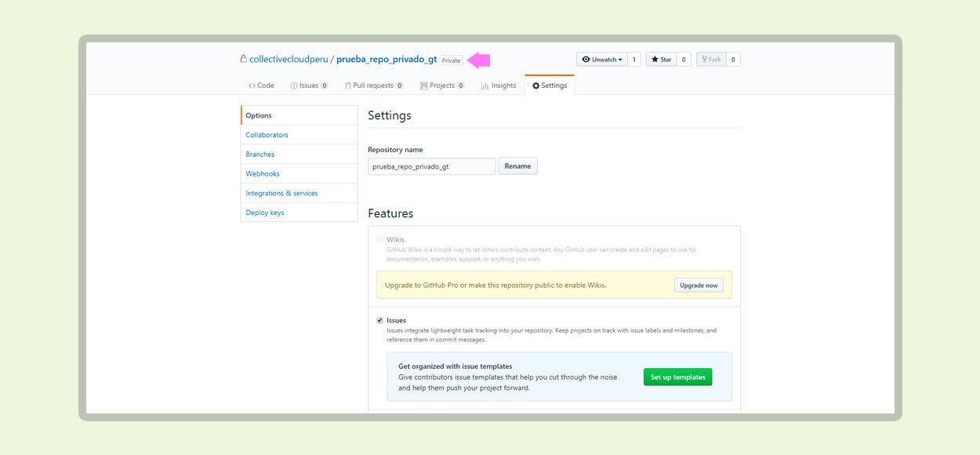Click the Insights graph icon
The image size is (980, 455).
(x=485, y=86)
